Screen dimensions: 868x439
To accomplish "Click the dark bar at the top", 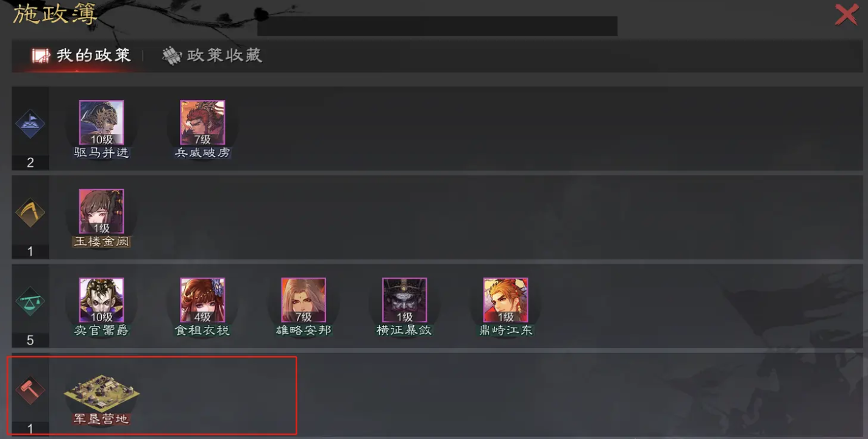I will click(437, 26).
